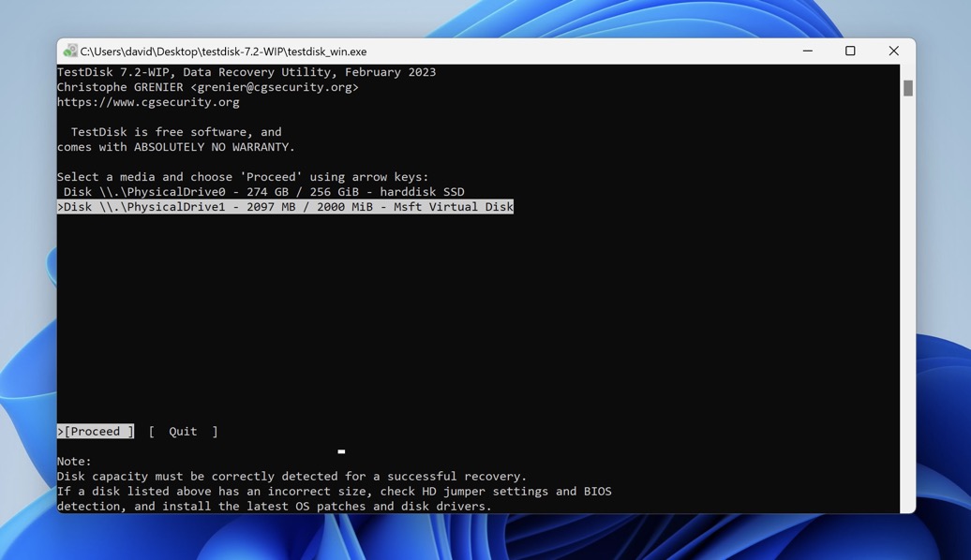Click the 'If a disk listed above' line
This screenshot has width=971, height=560.
pos(335,492)
